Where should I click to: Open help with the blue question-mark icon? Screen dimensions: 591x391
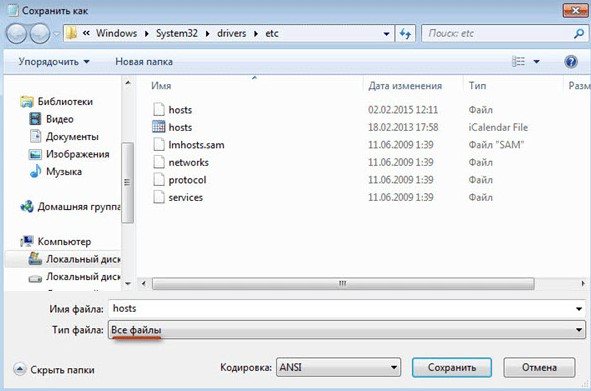point(571,61)
